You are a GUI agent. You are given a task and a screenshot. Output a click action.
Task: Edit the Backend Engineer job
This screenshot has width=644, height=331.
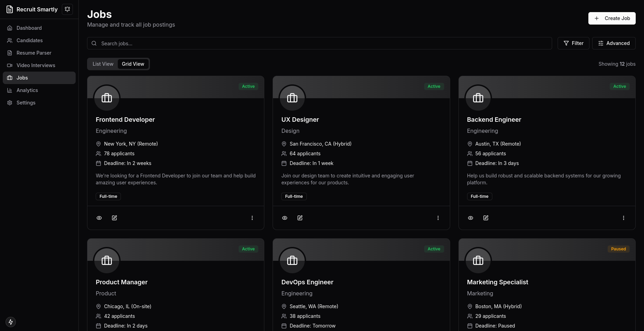[x=486, y=218]
